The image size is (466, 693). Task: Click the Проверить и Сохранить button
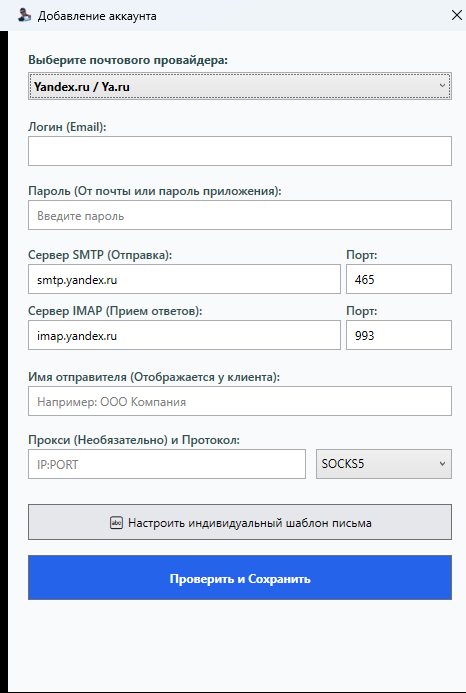pos(240,578)
